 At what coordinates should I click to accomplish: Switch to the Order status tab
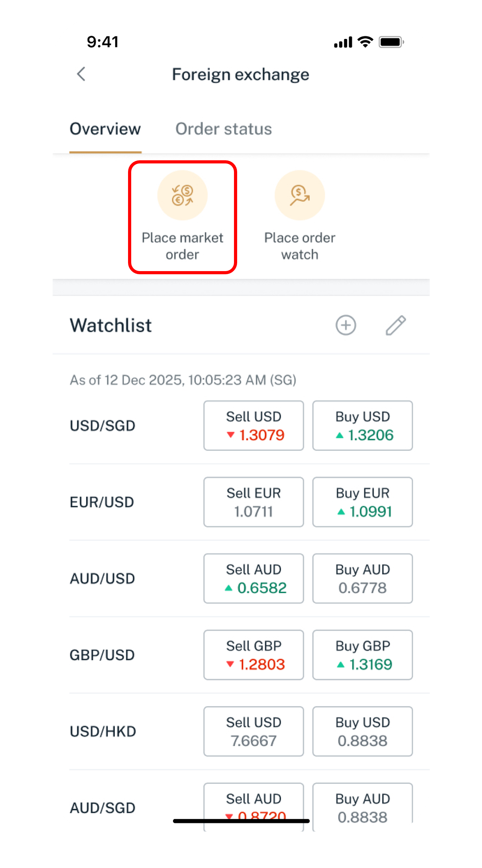223,129
